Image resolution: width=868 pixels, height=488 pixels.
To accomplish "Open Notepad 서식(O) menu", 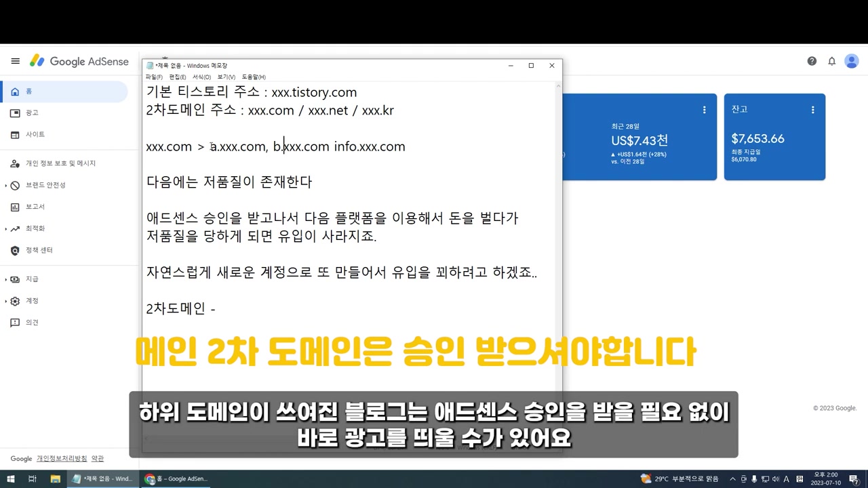I will pyautogui.click(x=201, y=77).
